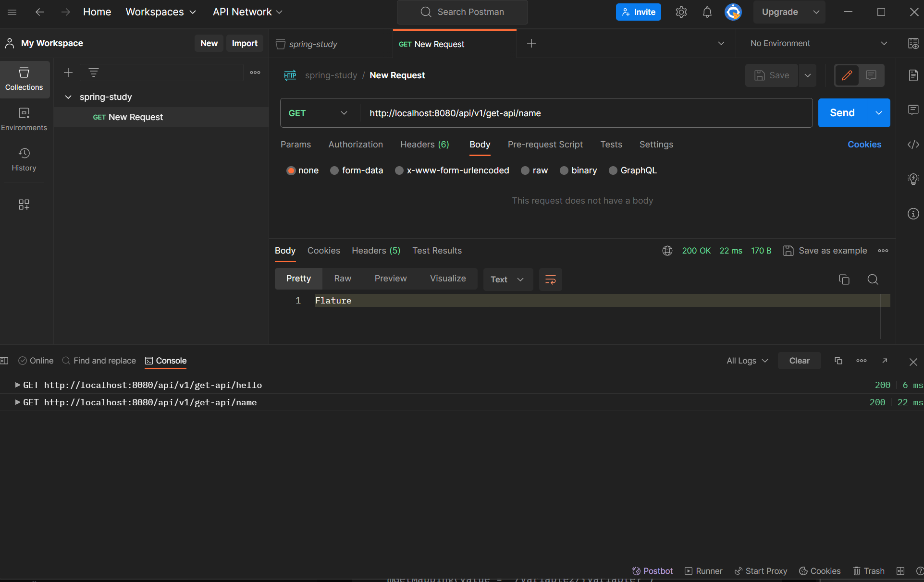This screenshot has width=924, height=582.
Task: Click the request URL input field
Action: tap(577, 113)
